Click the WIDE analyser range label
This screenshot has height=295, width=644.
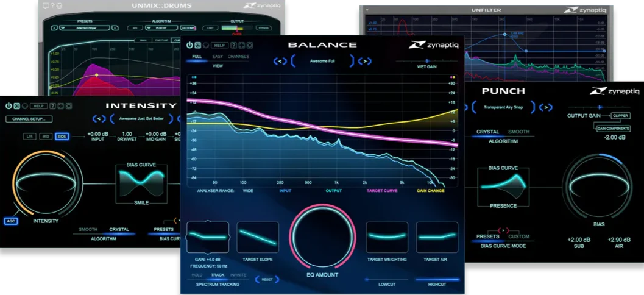(248, 191)
